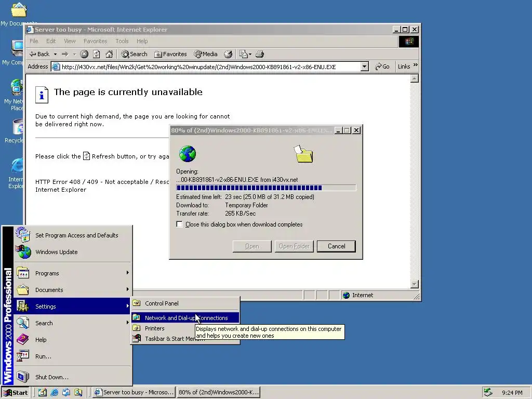Click the system tray network icon
This screenshot has height=399, width=532.
point(488,392)
